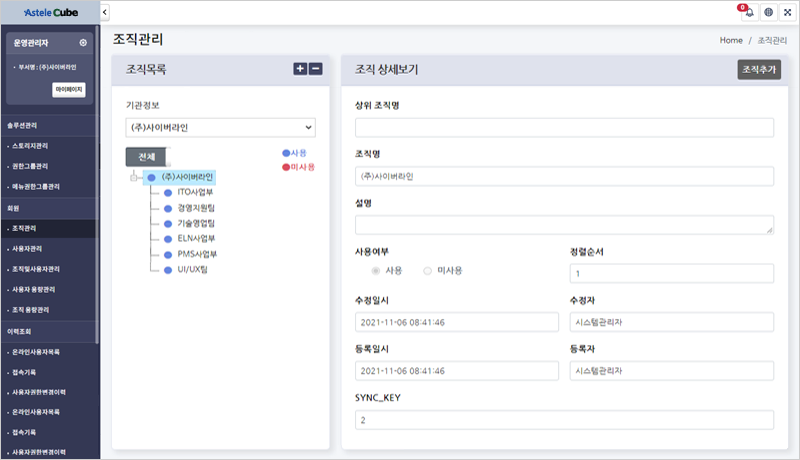Click the 조직추가 button
Viewport: 800px width, 460px height.
757,70
